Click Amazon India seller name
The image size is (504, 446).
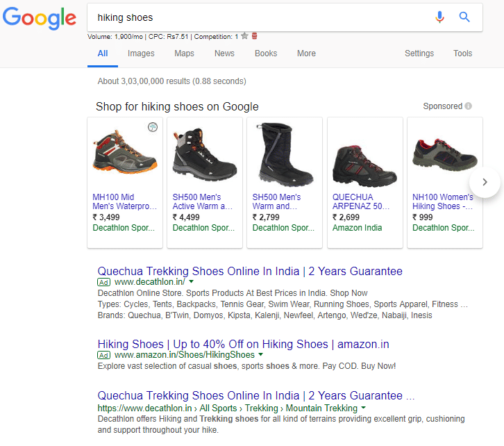[357, 228]
